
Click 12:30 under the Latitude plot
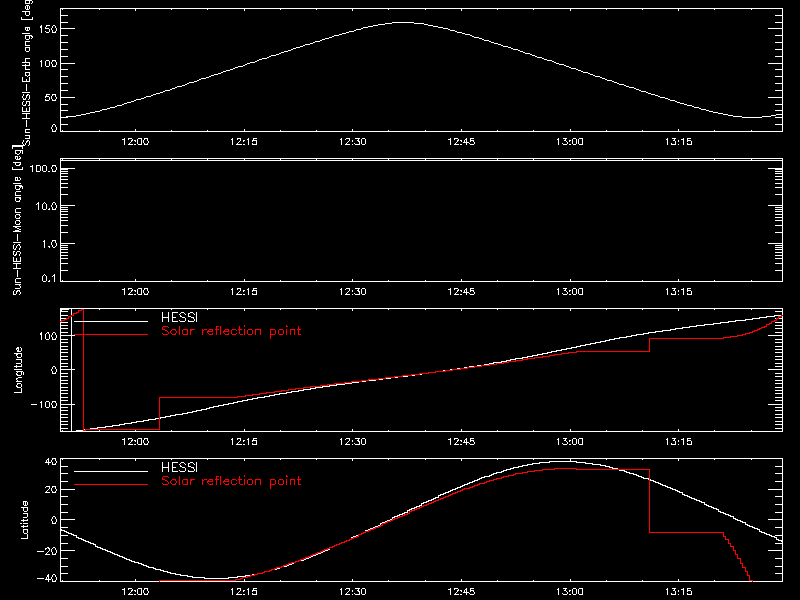353,591
